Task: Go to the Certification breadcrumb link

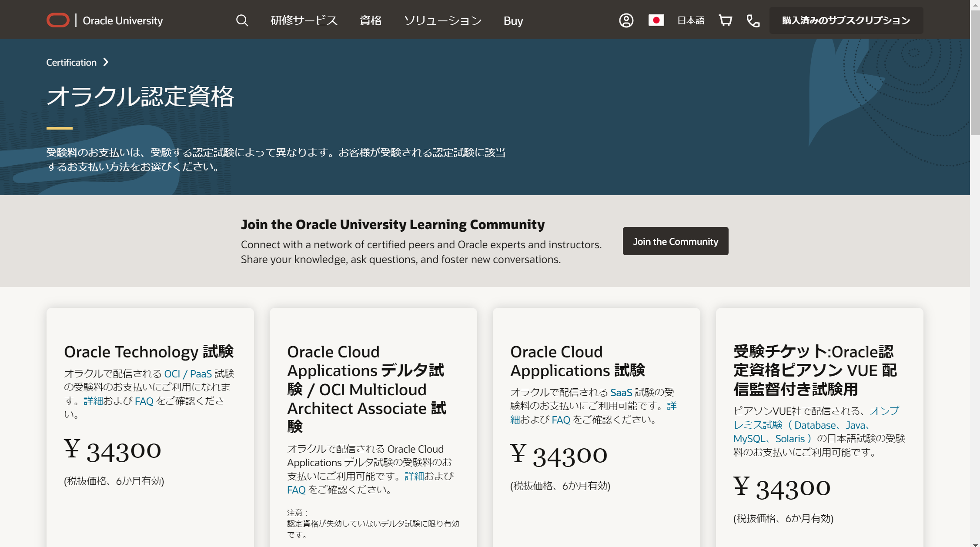Action: point(71,62)
